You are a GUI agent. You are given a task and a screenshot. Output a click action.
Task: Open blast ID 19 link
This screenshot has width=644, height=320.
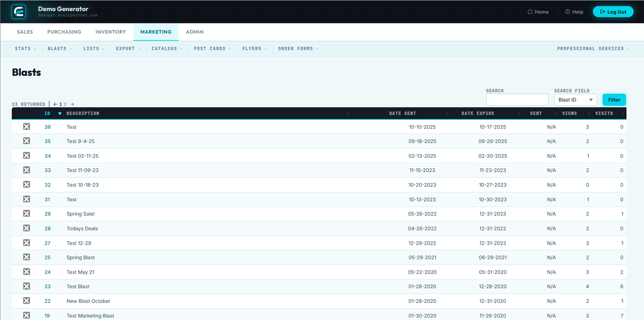(47, 316)
